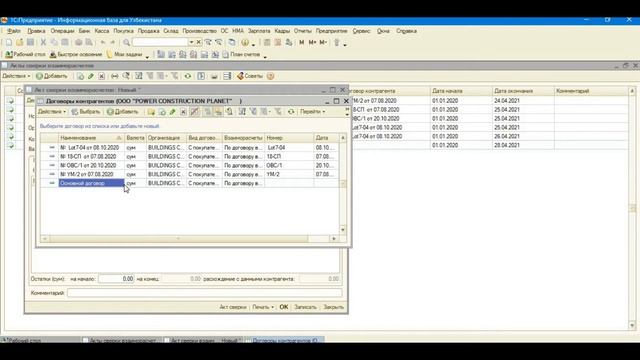Open the calculator icon in main toolbar
This screenshot has height=360, width=640.
point(267,42)
